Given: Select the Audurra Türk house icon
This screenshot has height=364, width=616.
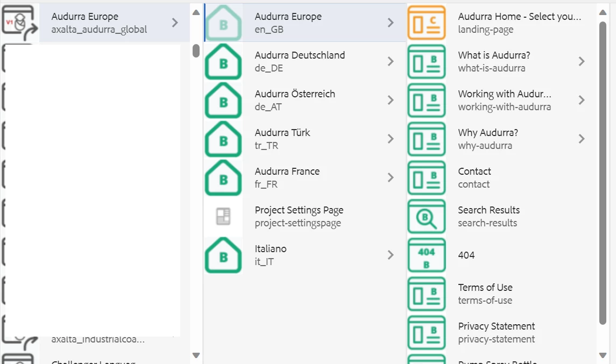Looking at the screenshot, I should pyautogui.click(x=223, y=139).
